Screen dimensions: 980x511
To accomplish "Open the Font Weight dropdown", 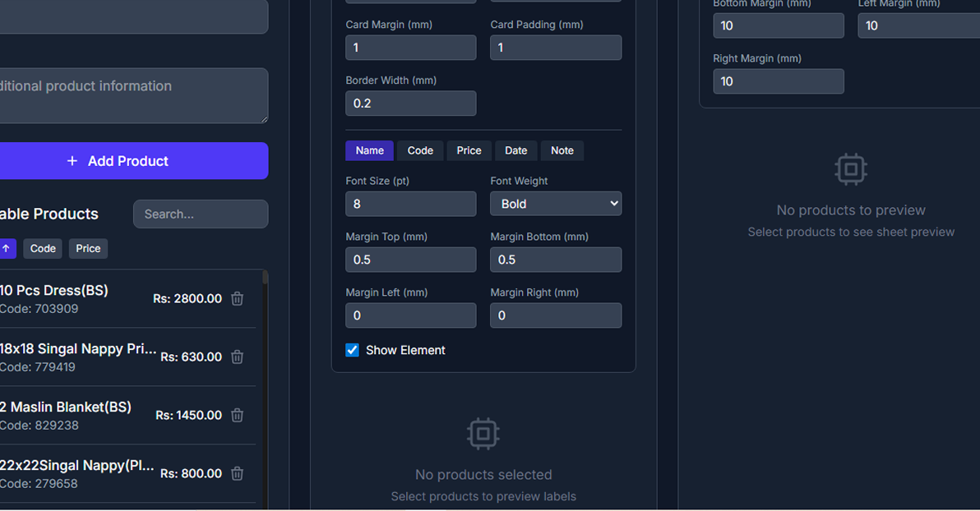I will [x=556, y=204].
